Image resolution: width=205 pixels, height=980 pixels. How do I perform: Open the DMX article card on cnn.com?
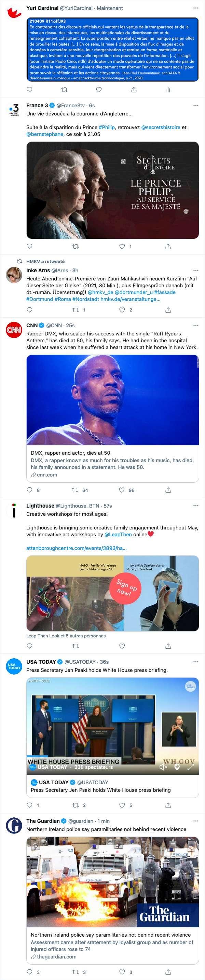112,464
